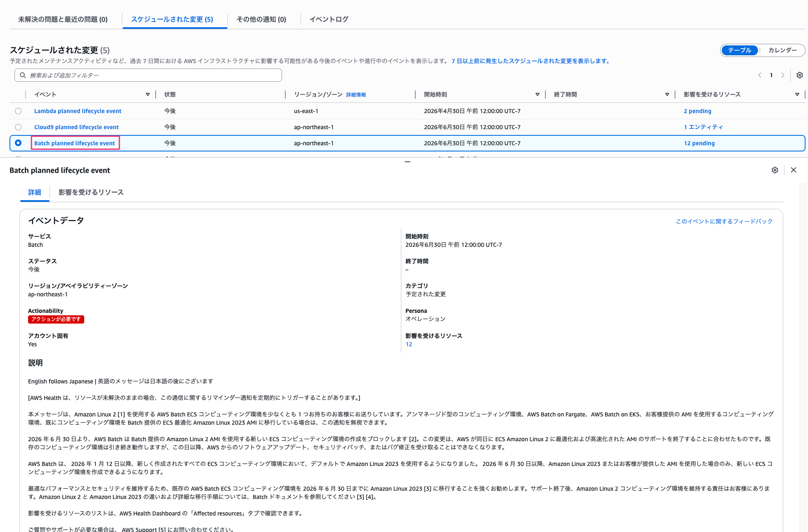Select the Cloud9 planned lifecycle event radio button
The height and width of the screenshot is (532, 808).
point(18,127)
